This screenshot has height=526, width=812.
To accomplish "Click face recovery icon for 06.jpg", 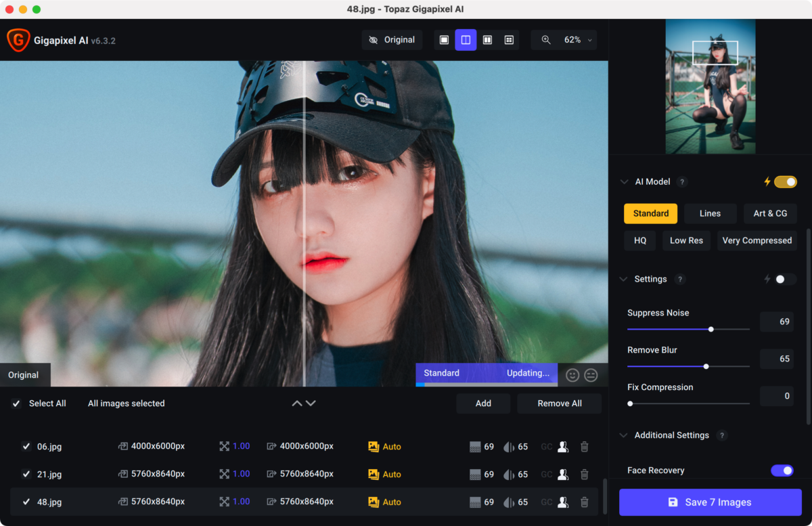I will [x=563, y=447].
